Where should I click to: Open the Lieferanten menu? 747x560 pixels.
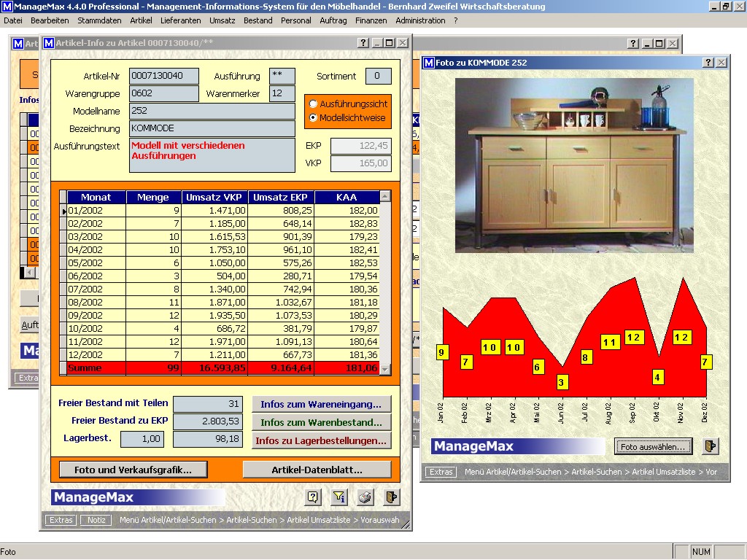[x=181, y=20]
